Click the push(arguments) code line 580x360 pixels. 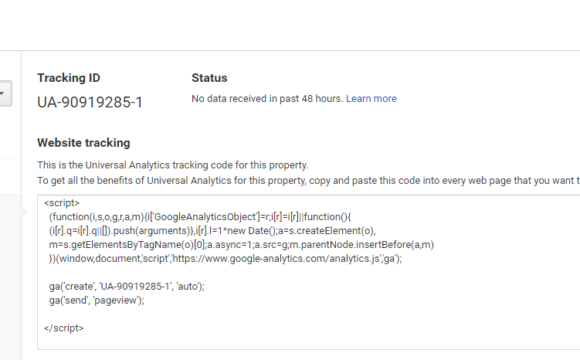pyautogui.click(x=212, y=231)
